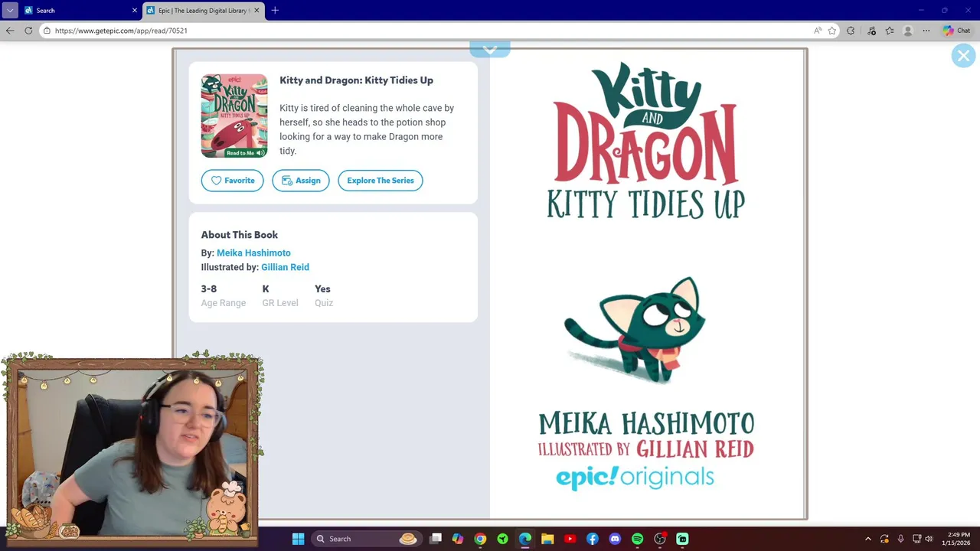
Task: View site information via the lock icon
Action: click(x=47, y=31)
